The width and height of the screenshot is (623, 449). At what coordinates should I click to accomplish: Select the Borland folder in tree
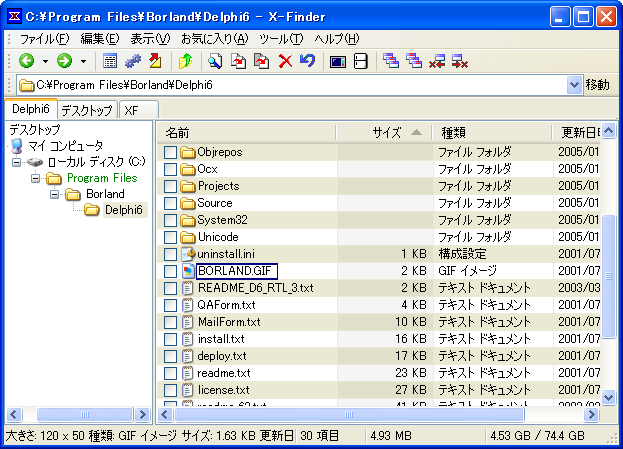click(x=104, y=194)
